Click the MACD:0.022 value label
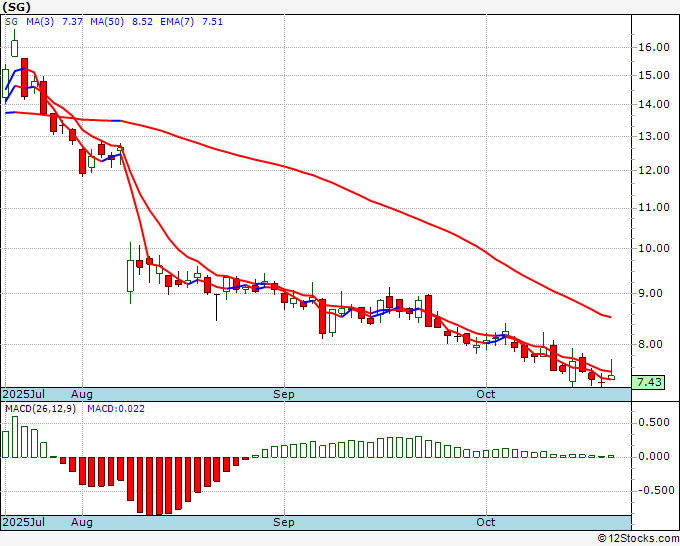 tap(116, 409)
